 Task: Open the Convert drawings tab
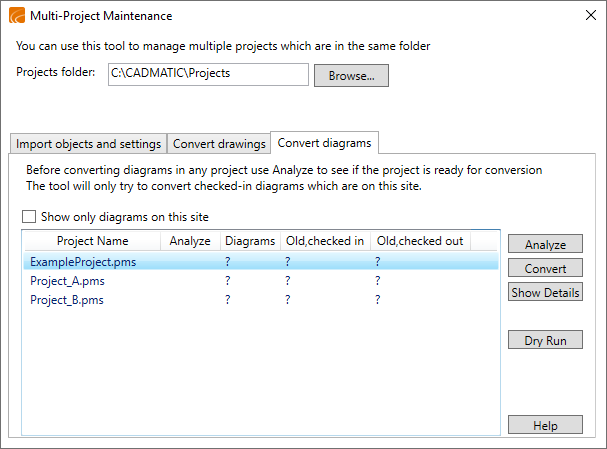pyautogui.click(x=217, y=144)
